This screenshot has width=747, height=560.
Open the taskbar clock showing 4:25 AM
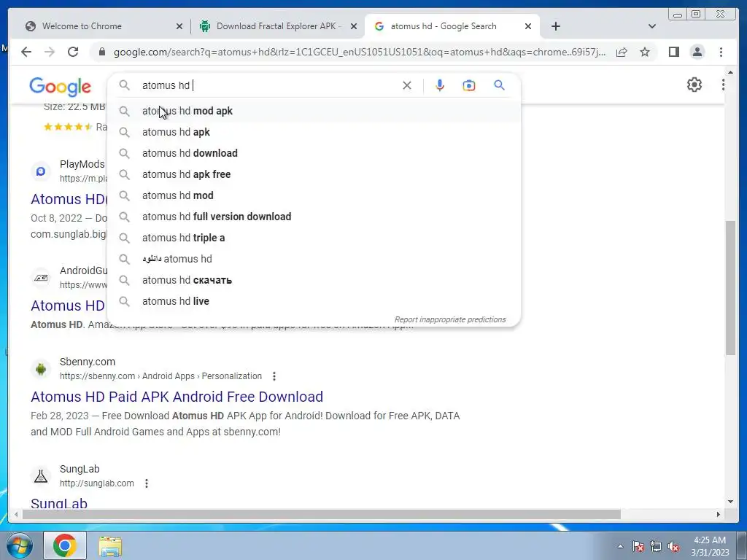710,546
